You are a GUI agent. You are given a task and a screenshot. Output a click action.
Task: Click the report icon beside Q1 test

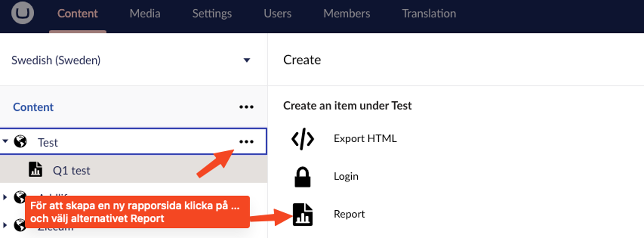coord(35,170)
